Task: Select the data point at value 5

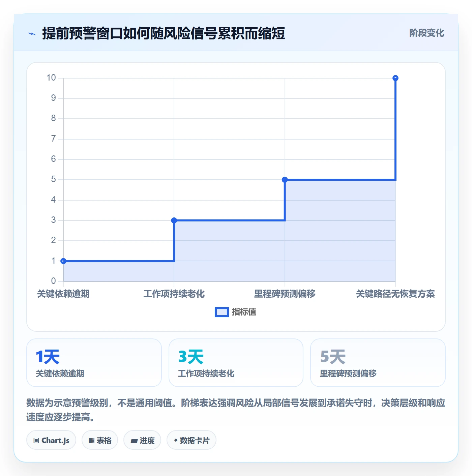Action: tap(285, 180)
